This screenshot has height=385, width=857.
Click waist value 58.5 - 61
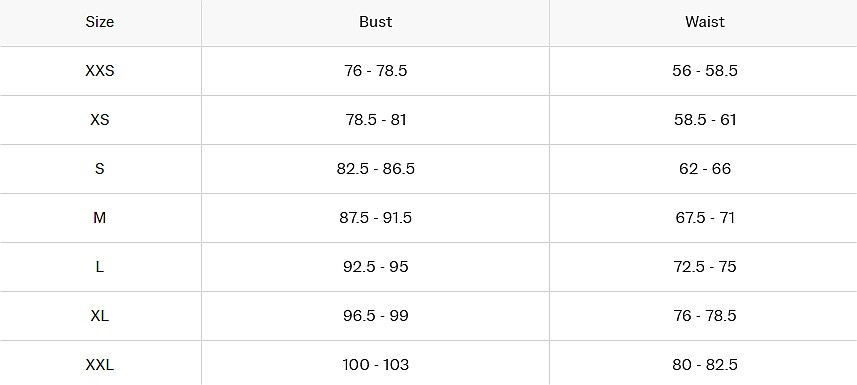point(705,120)
